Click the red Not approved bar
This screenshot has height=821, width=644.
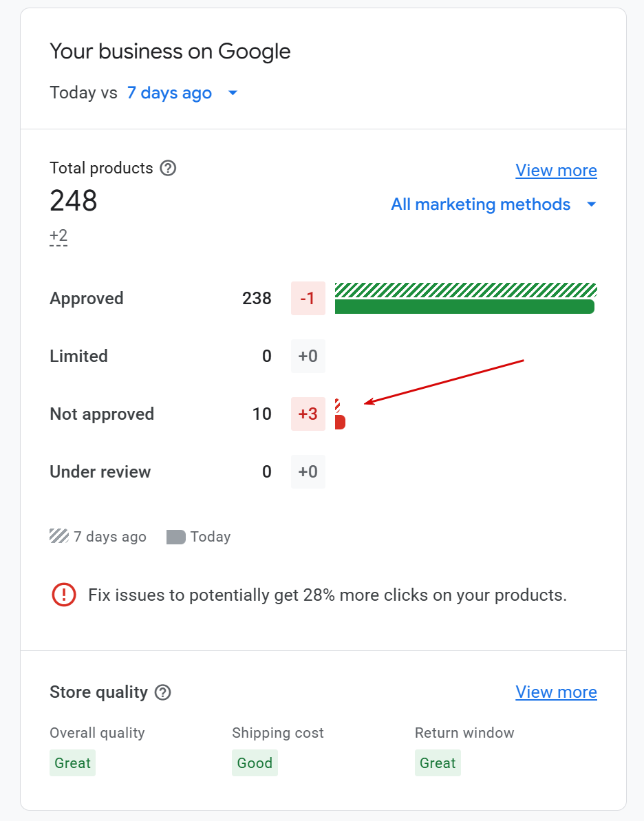coord(340,422)
